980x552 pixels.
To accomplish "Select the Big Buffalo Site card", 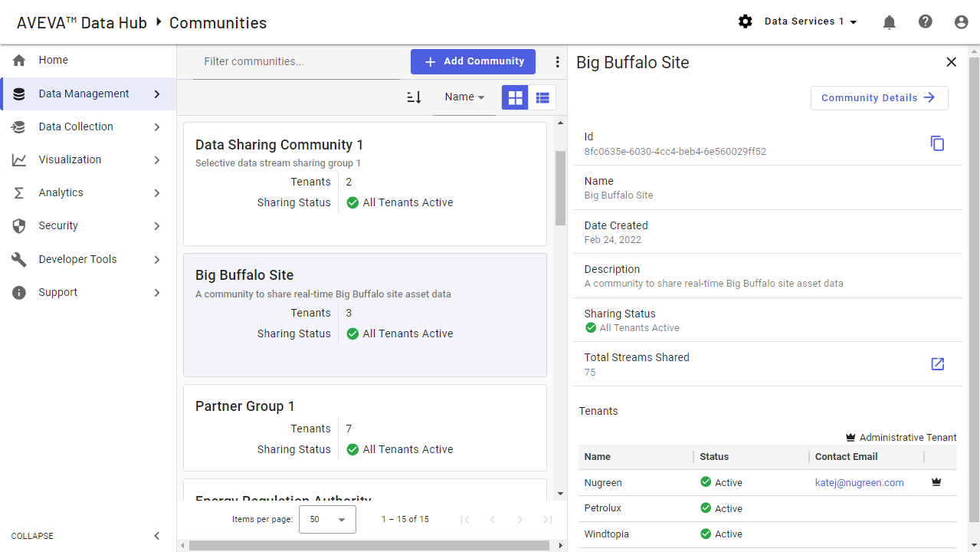I will 365,315.
